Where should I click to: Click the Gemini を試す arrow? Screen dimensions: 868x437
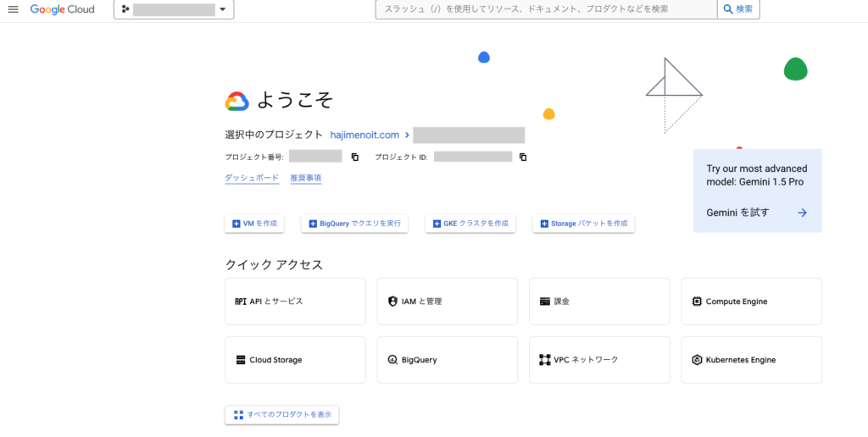pyautogui.click(x=802, y=213)
